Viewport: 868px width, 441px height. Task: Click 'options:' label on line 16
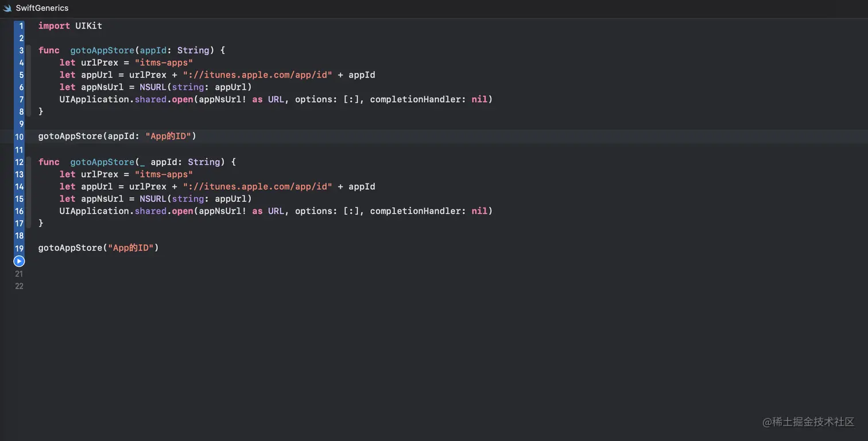click(x=317, y=211)
